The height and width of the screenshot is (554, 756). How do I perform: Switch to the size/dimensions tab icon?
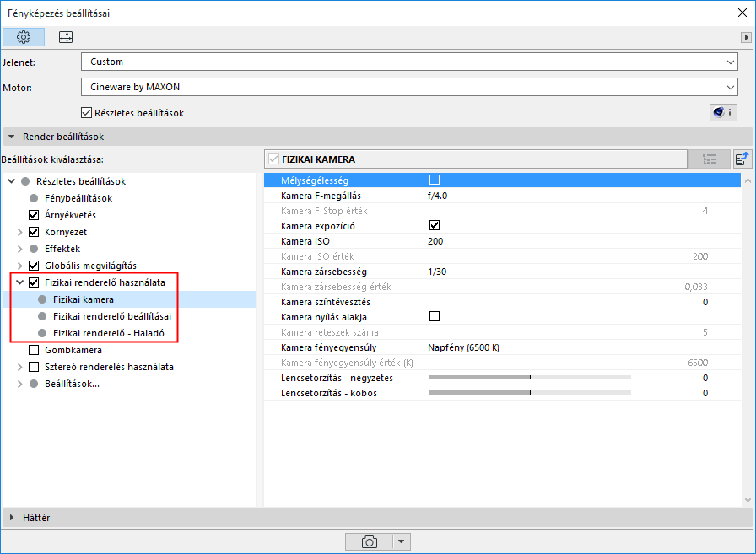pyautogui.click(x=66, y=37)
